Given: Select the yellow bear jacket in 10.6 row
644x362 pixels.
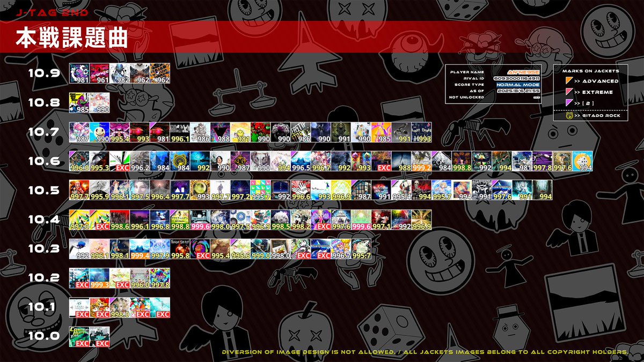Looking at the screenshot, I should click(x=180, y=161).
